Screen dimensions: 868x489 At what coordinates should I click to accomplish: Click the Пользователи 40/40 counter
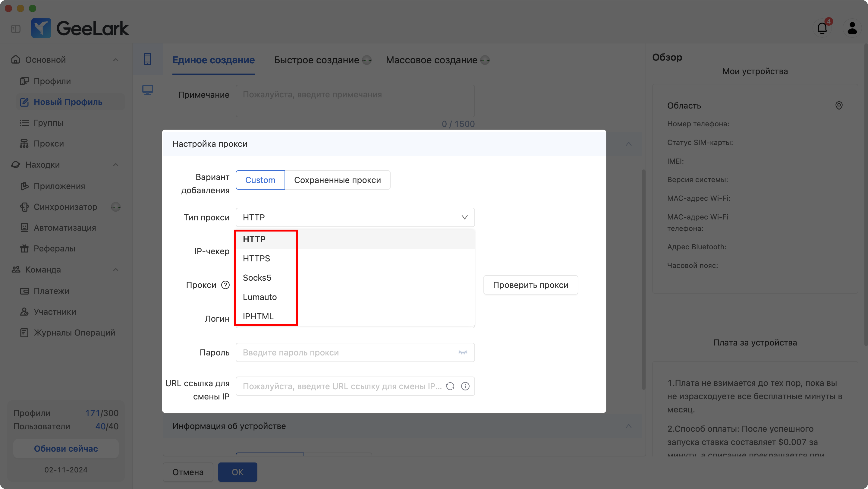66,426
